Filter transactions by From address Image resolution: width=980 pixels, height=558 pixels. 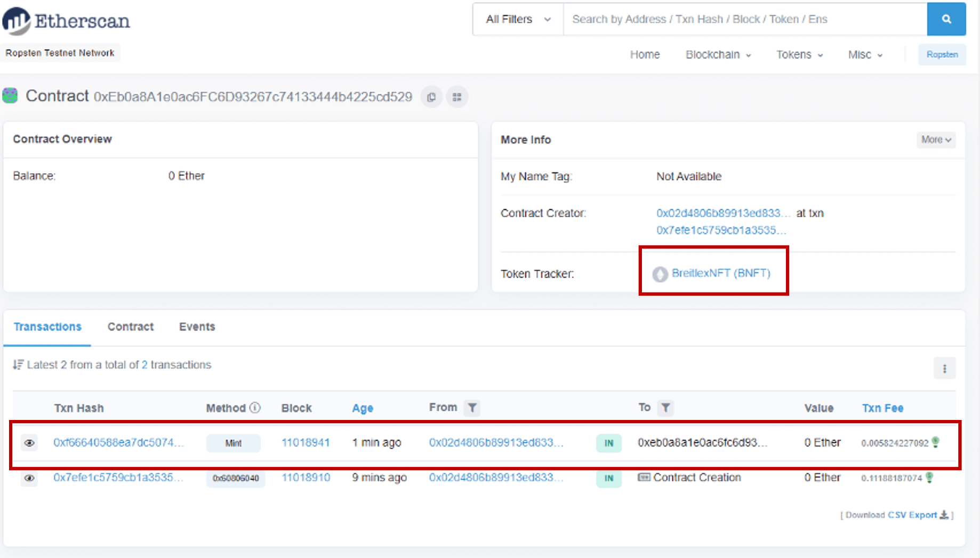pyautogui.click(x=472, y=408)
